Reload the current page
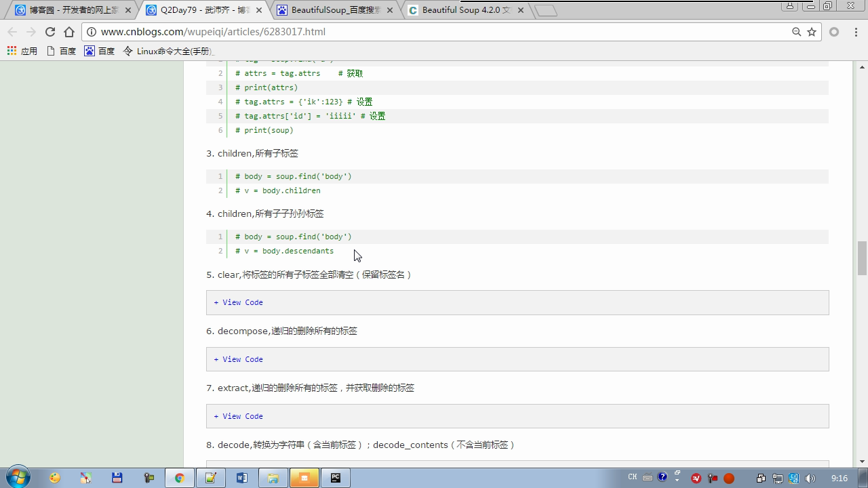Viewport: 868px width, 488px height. [50, 32]
